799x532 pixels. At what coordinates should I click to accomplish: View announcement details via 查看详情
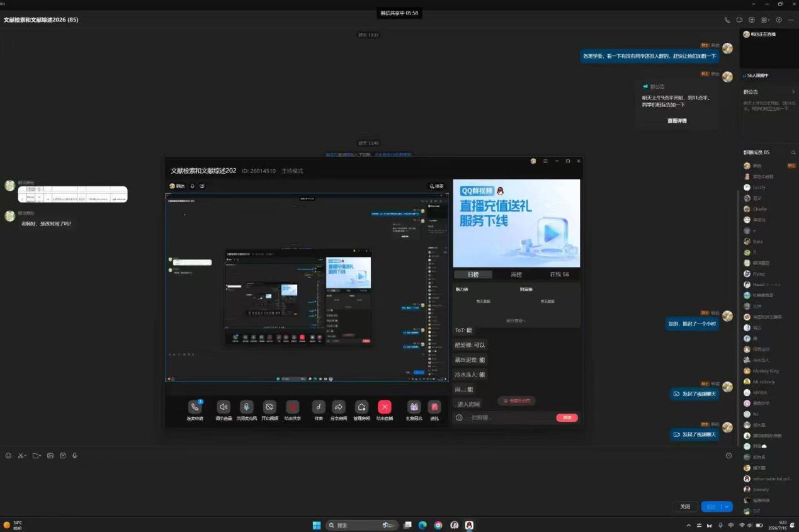coord(677,120)
